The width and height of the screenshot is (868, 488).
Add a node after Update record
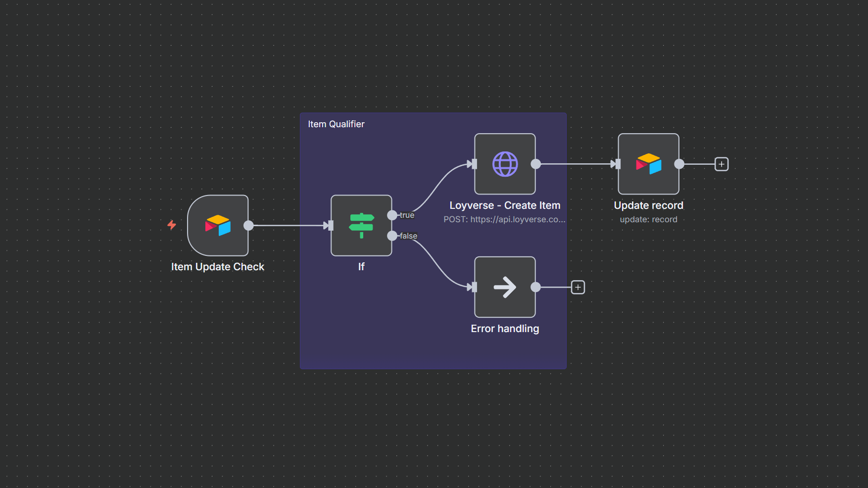[722, 164]
